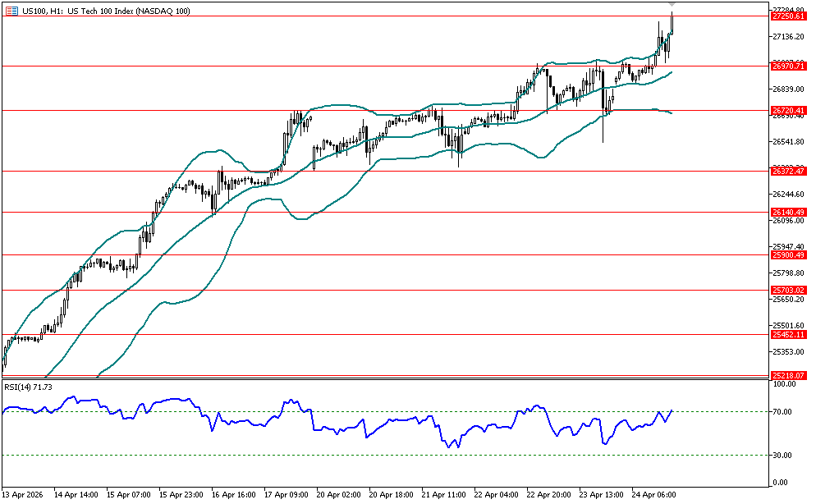Click the 25452.11 price level tag

point(788,335)
